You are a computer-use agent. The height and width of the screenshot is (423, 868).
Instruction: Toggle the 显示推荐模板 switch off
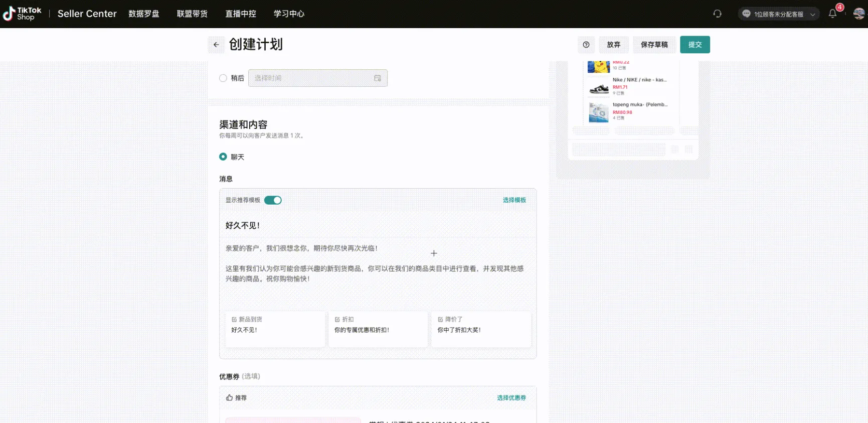[x=273, y=200]
